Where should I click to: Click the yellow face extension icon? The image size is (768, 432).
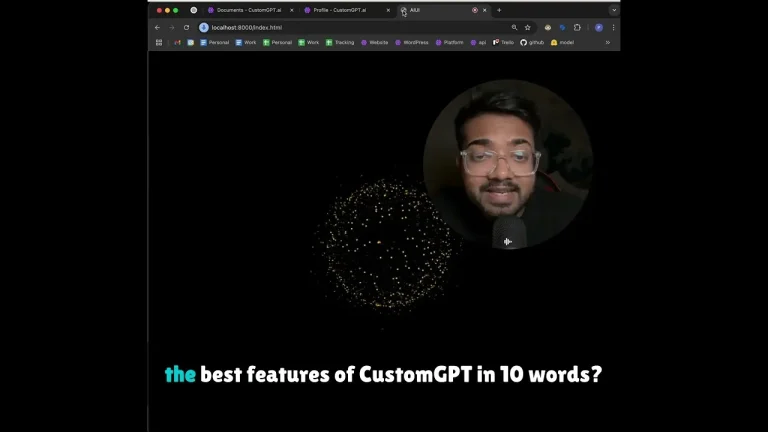pos(548,27)
